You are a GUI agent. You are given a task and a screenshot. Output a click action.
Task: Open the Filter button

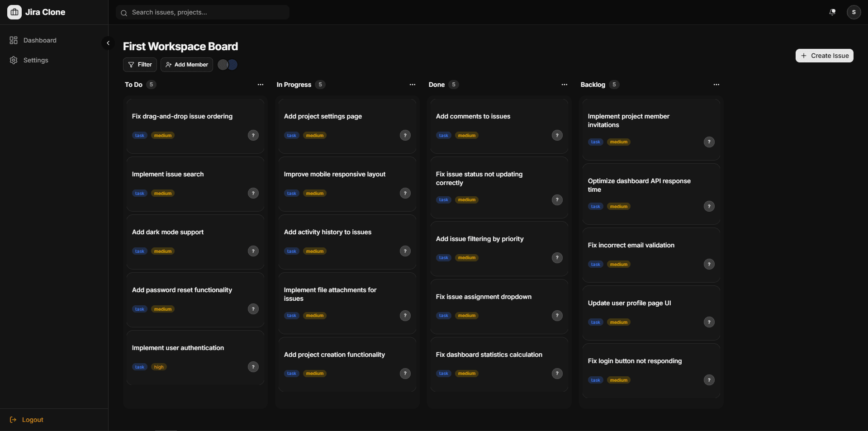pos(140,65)
